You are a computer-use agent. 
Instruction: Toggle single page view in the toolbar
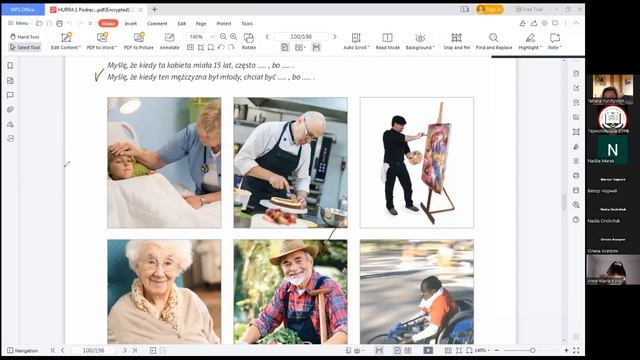[285, 47]
